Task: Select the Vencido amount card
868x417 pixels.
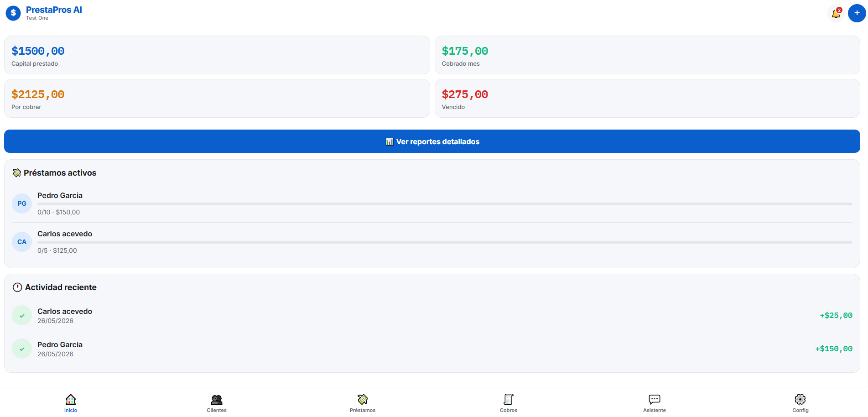Action: click(x=647, y=99)
